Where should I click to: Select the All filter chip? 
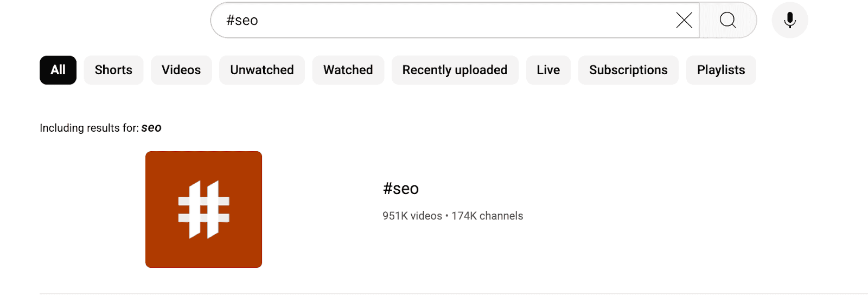58,70
